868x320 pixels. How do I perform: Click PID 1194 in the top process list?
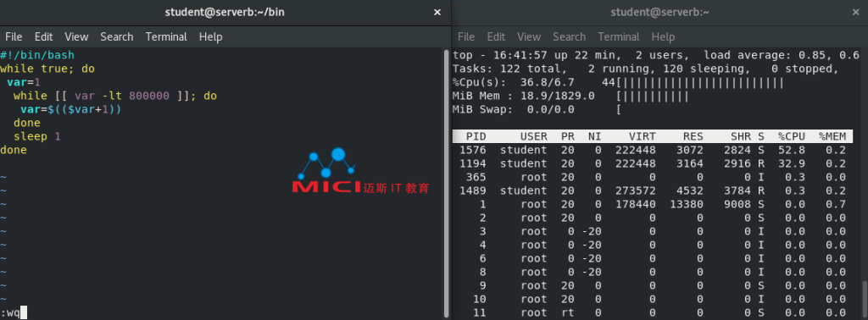coord(473,163)
